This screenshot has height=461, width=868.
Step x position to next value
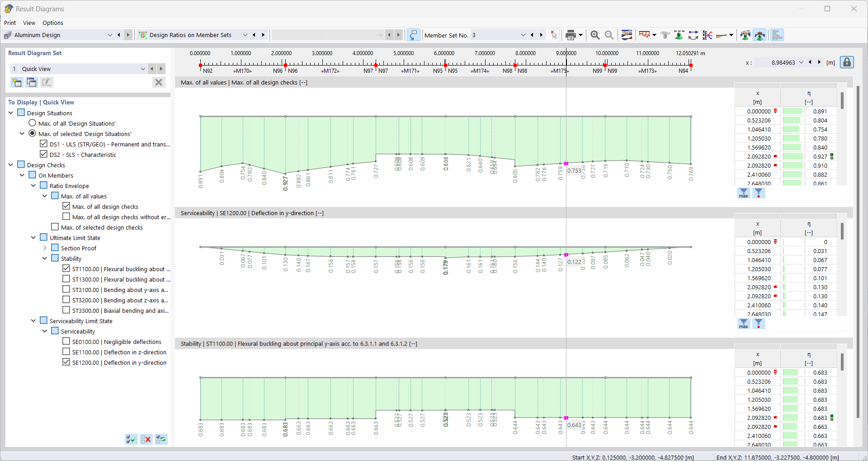click(x=819, y=62)
